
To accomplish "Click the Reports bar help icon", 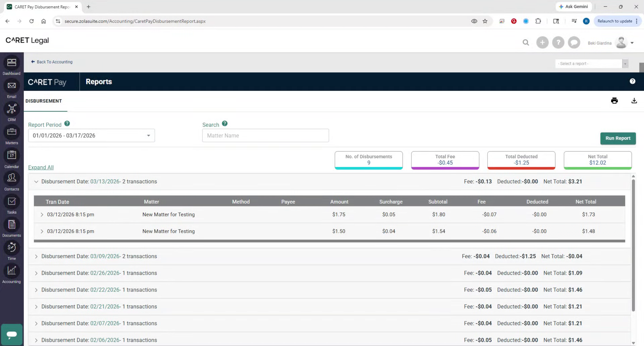I will pyautogui.click(x=632, y=81).
